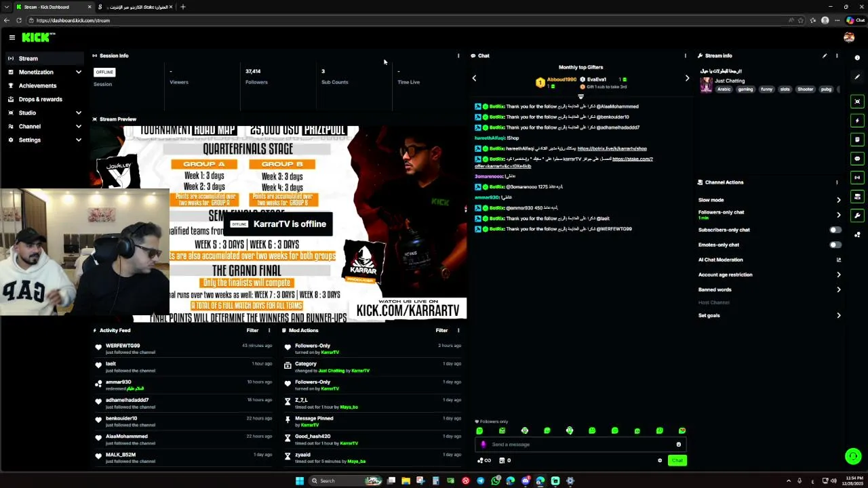Open the Stream section in the sidebar
Image resolution: width=868 pixels, height=488 pixels.
pyautogui.click(x=45, y=58)
